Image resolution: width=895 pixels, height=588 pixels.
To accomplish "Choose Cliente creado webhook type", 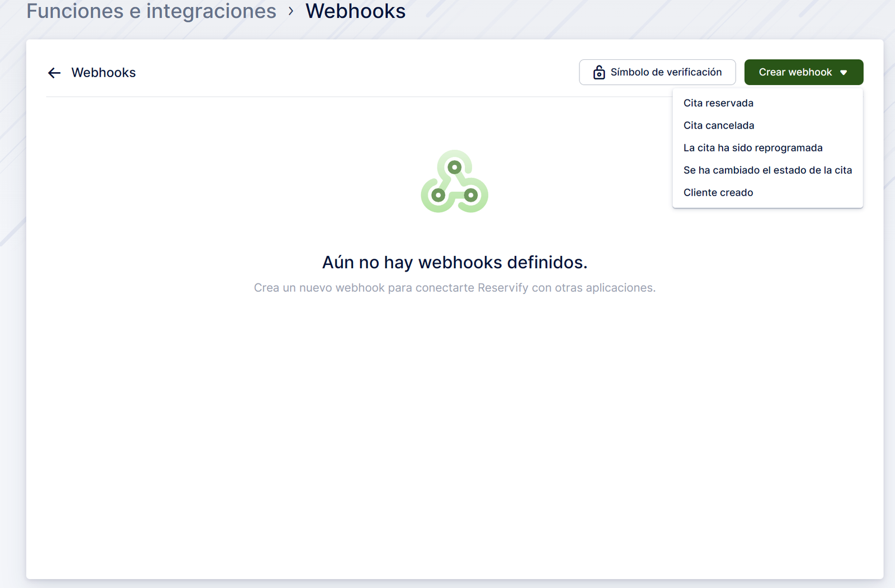I will [x=718, y=192].
